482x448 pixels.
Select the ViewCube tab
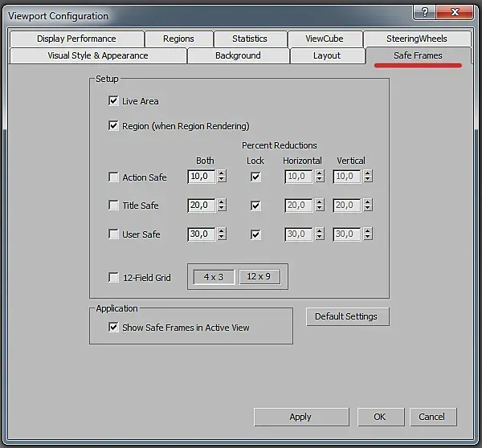[x=325, y=39]
